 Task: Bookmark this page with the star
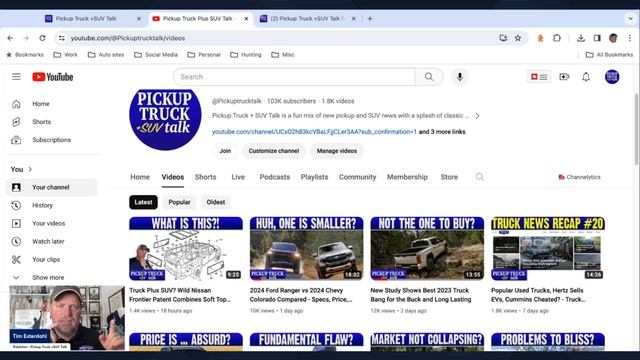[x=518, y=38]
